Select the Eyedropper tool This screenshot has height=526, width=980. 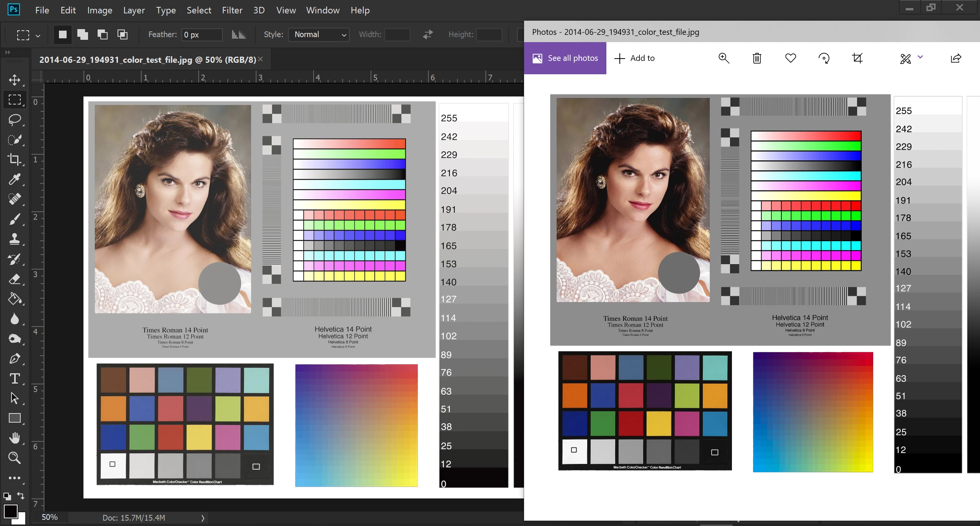pyautogui.click(x=15, y=179)
